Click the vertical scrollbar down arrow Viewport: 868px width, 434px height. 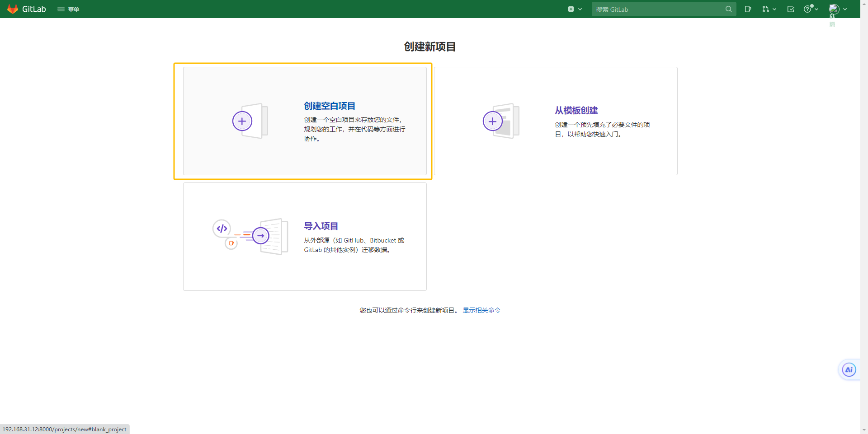(864, 430)
